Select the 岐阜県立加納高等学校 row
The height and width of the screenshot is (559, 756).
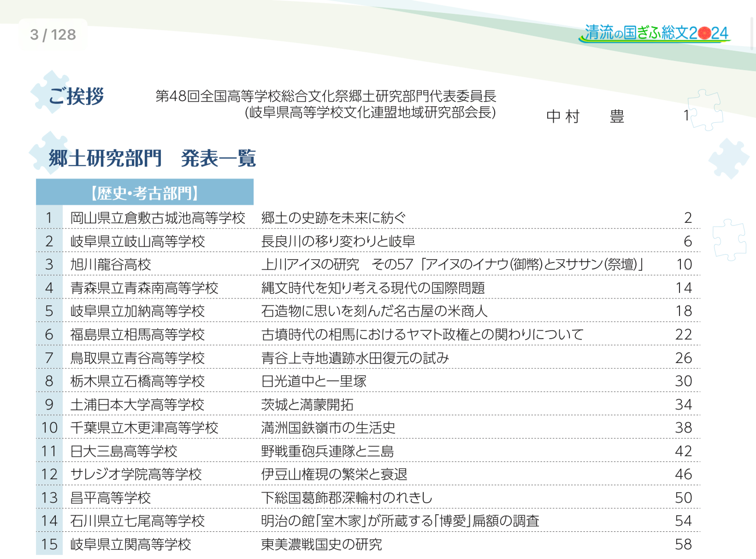(x=137, y=311)
